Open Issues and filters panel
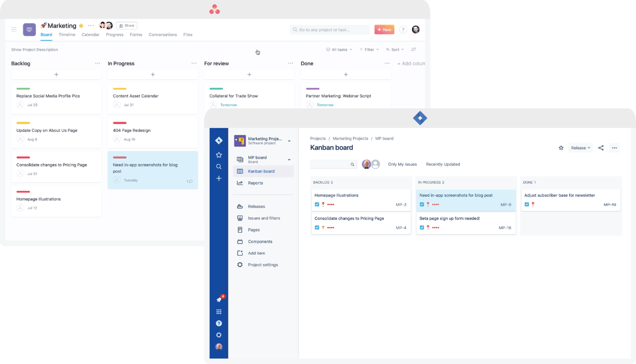636x364 pixels. (264, 218)
